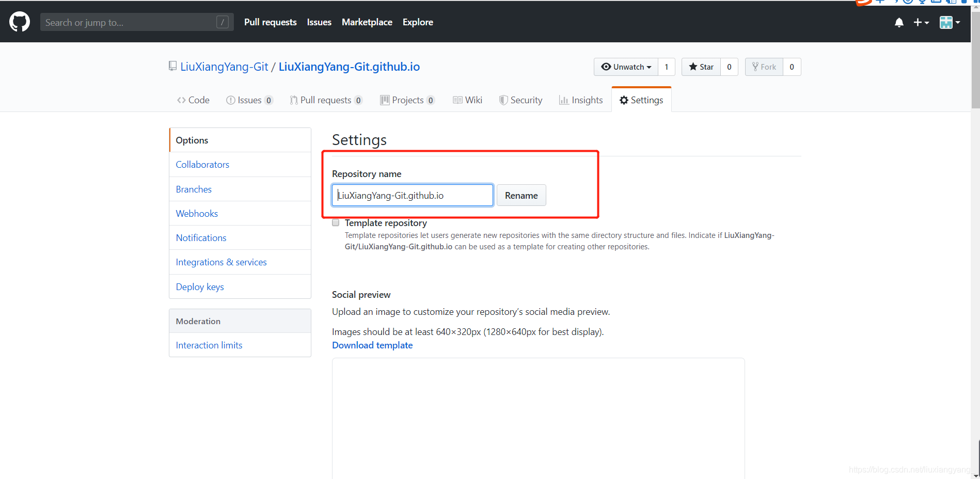Switch to the Insights tab
The image size is (980, 479).
[x=581, y=100]
